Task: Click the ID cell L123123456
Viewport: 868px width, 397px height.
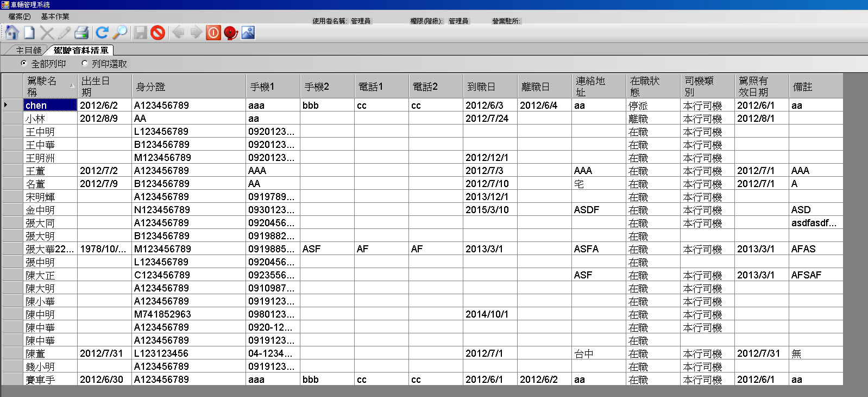Action: pyautogui.click(x=188, y=353)
